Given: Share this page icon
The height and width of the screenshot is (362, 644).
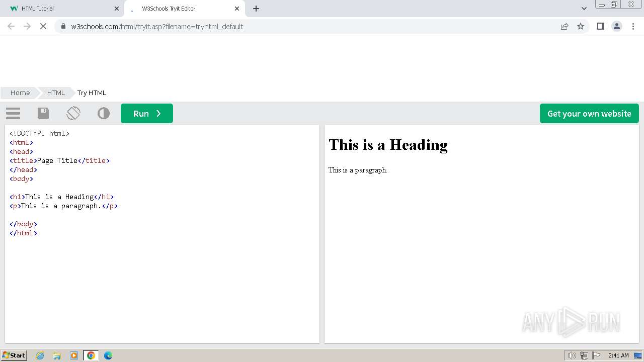Looking at the screenshot, I should click(x=565, y=26).
